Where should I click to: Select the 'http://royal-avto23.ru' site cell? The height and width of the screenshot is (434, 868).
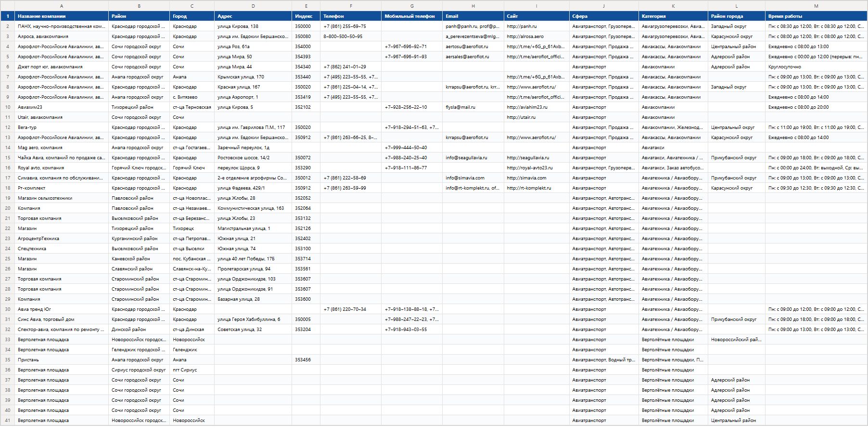(536, 167)
